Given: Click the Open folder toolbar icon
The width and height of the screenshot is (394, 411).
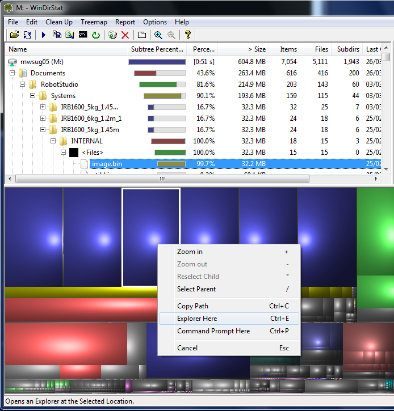Looking at the screenshot, I should pyautogui.click(x=14, y=35).
